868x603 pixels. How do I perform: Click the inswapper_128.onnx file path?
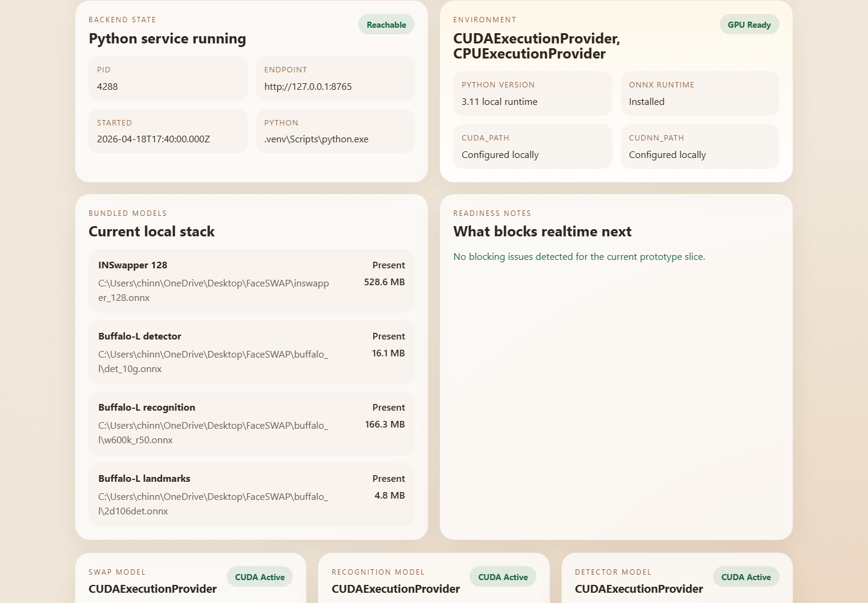click(214, 291)
